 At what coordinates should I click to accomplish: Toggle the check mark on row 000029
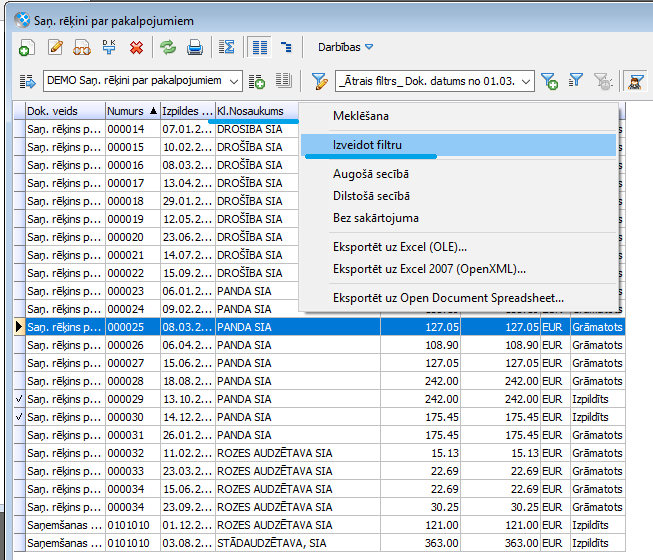click(x=18, y=398)
